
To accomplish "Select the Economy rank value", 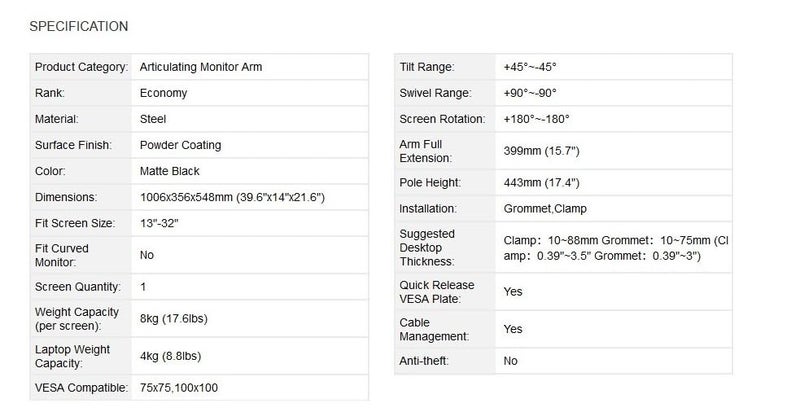I will [163, 93].
